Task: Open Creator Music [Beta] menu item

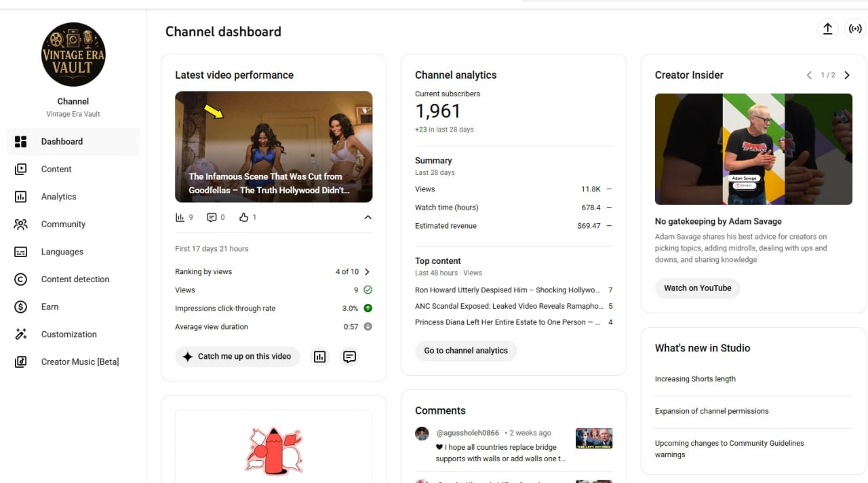Action: click(73, 362)
